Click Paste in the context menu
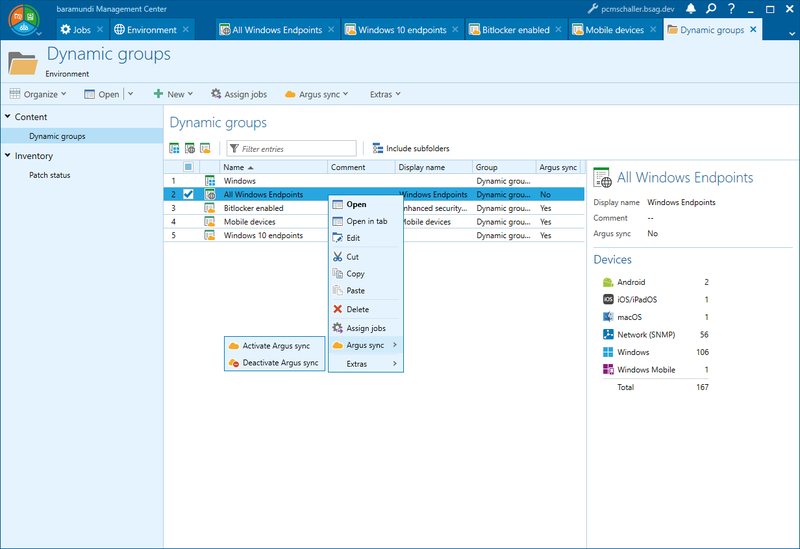The height and width of the screenshot is (549, 800). coord(365,291)
